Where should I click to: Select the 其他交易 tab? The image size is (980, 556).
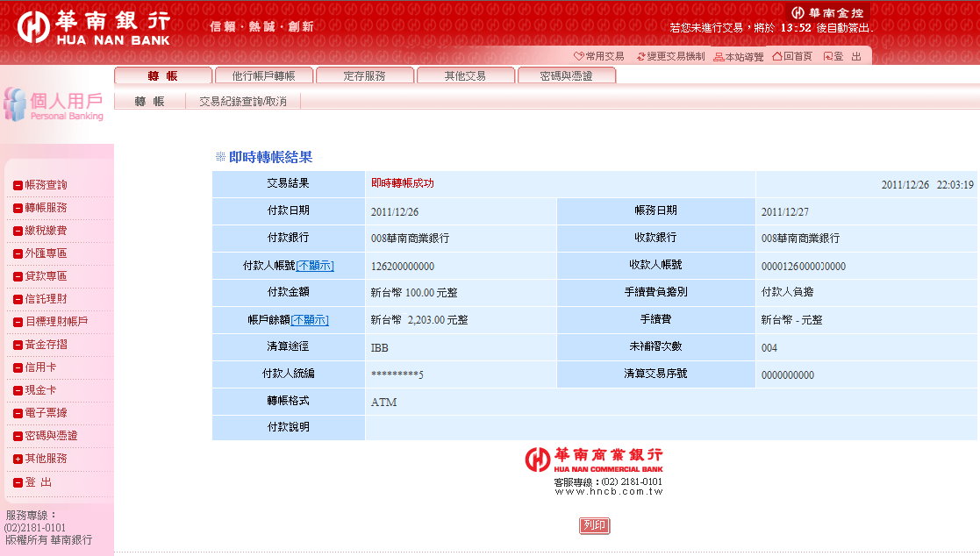click(466, 75)
